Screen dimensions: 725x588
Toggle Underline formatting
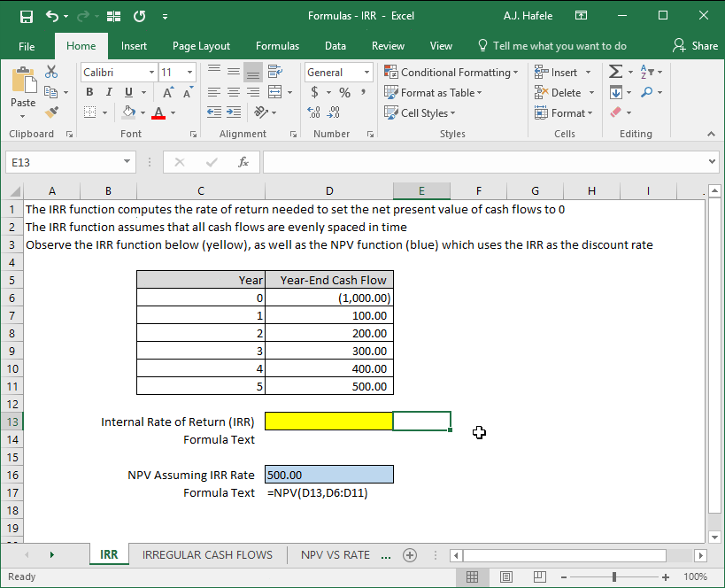[129, 92]
